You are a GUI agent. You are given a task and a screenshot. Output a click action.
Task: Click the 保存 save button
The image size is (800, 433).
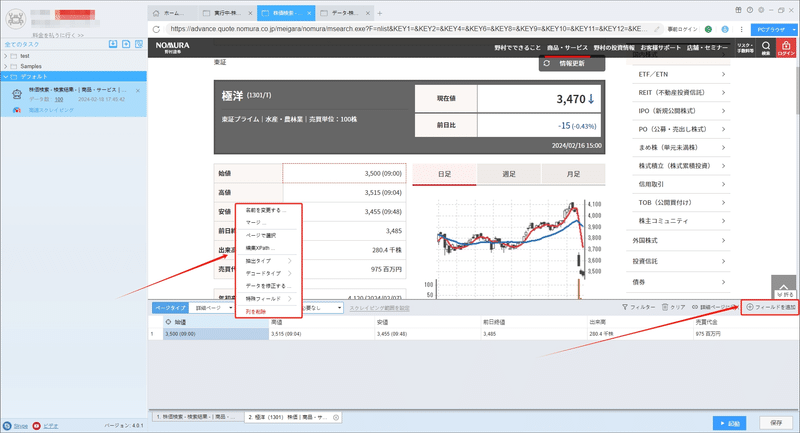pos(776,423)
